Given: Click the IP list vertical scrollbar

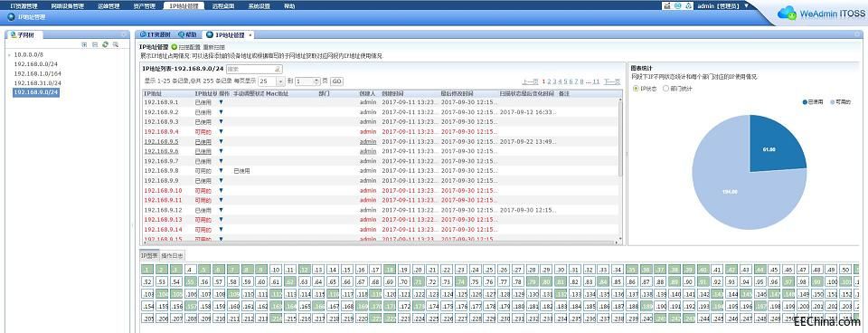Looking at the screenshot, I should [x=620, y=138].
